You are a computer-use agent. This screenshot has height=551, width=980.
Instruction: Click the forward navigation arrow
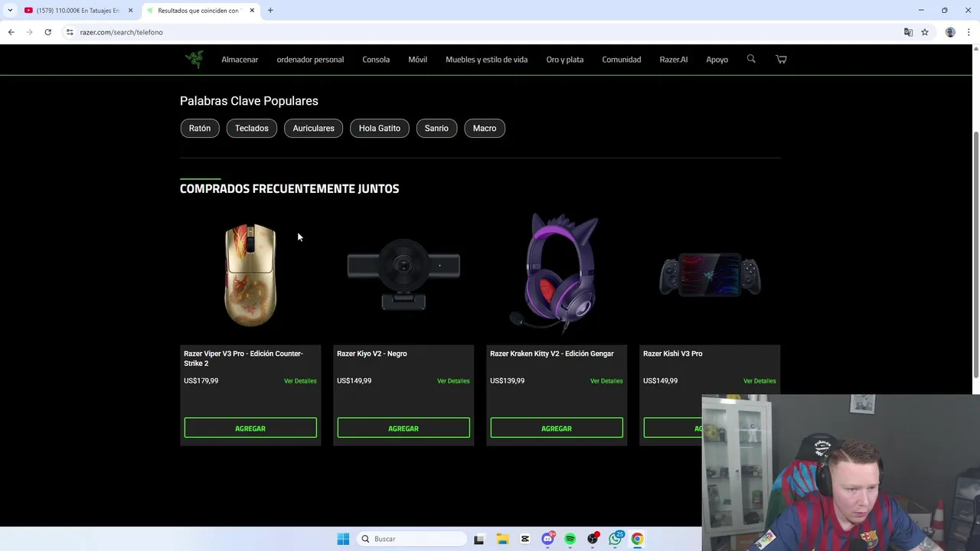(29, 32)
